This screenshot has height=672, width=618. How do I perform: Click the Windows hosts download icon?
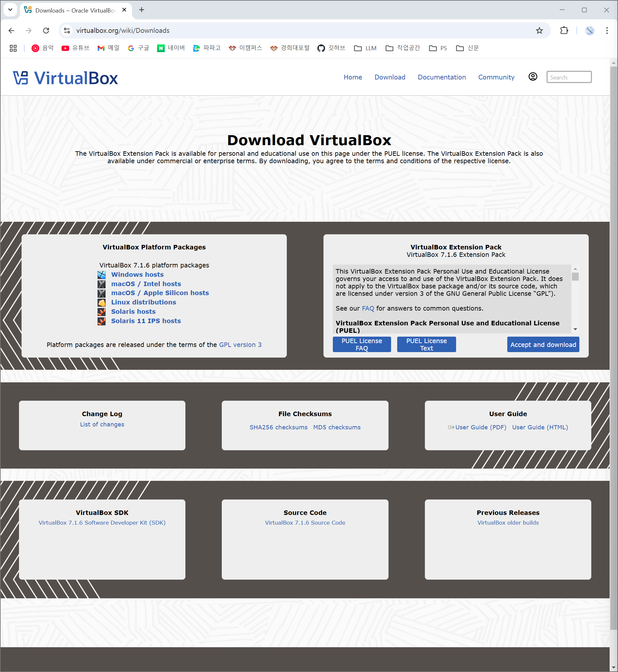pos(101,274)
